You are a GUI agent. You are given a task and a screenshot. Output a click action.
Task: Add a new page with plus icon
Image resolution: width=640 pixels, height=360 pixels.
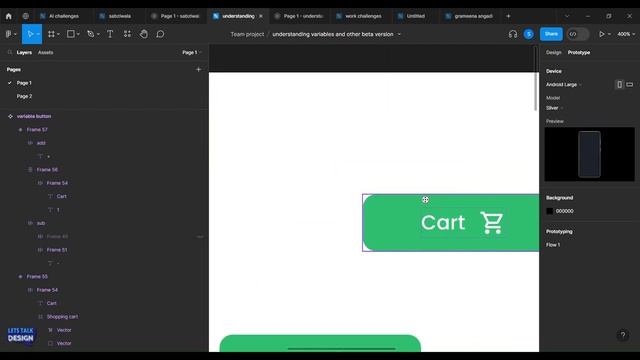point(198,69)
